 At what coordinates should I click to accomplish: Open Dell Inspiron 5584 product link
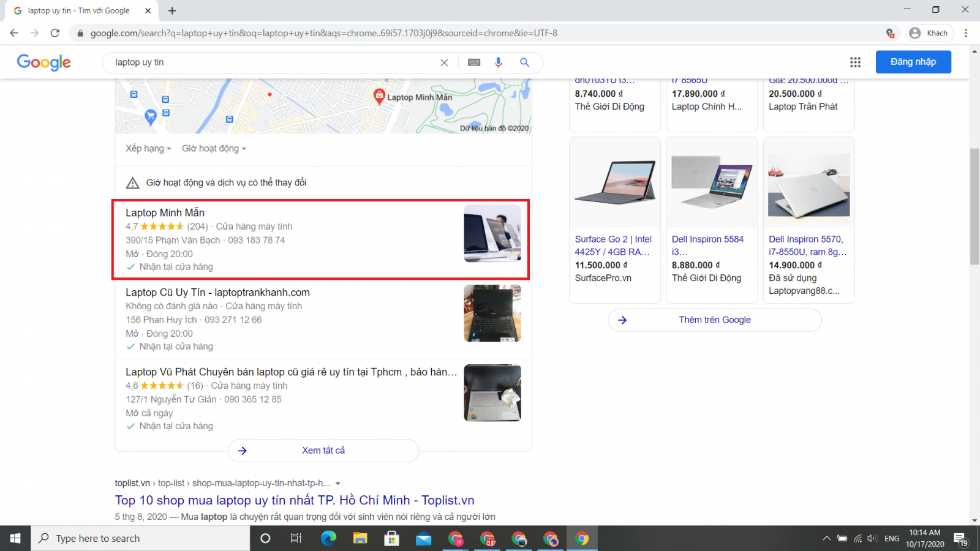(707, 246)
